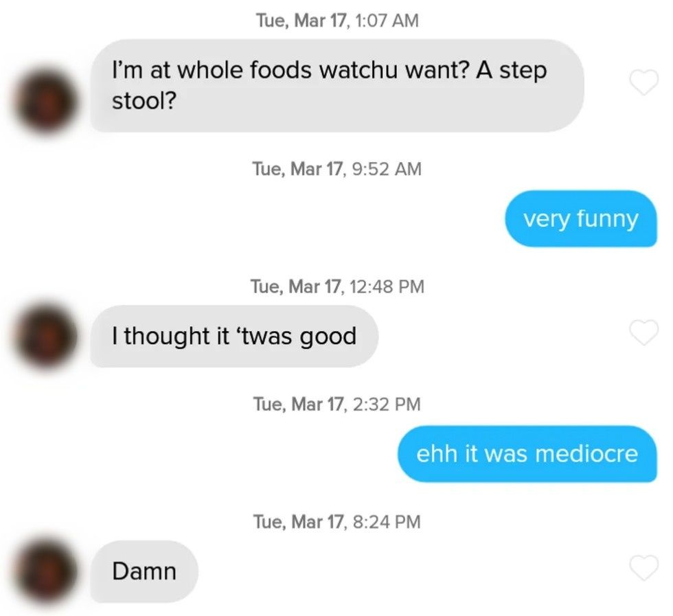Open sender's avatar beside the step stool message
The width and height of the screenshot is (673, 616).
click(47, 102)
